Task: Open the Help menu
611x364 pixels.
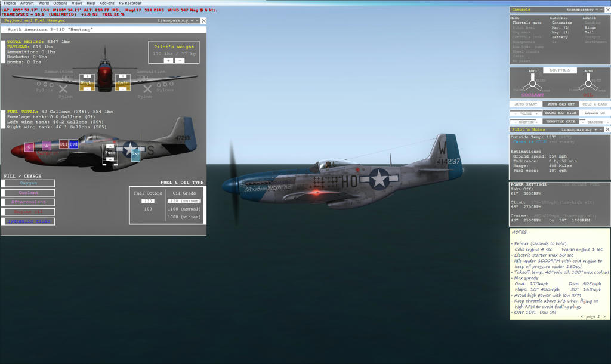Action: 91,3
